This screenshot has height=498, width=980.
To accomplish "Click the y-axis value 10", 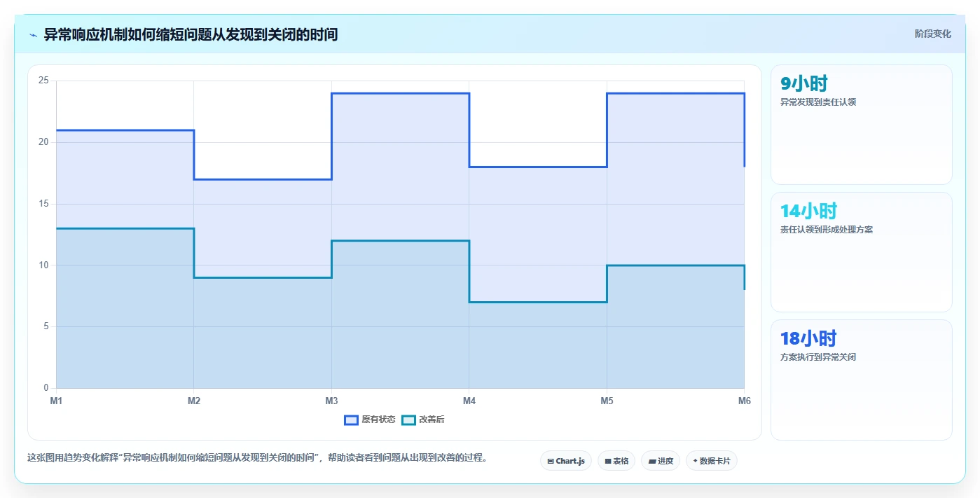I will point(43,265).
